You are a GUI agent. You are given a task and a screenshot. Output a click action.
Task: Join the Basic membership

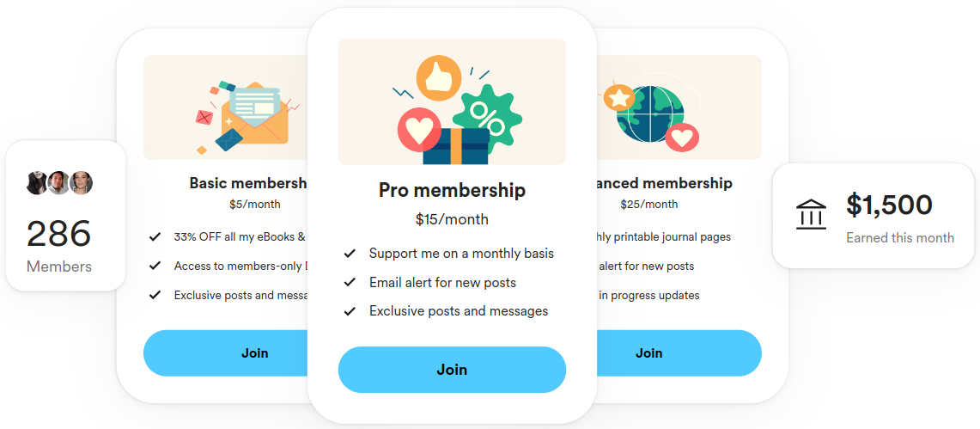pyautogui.click(x=226, y=352)
